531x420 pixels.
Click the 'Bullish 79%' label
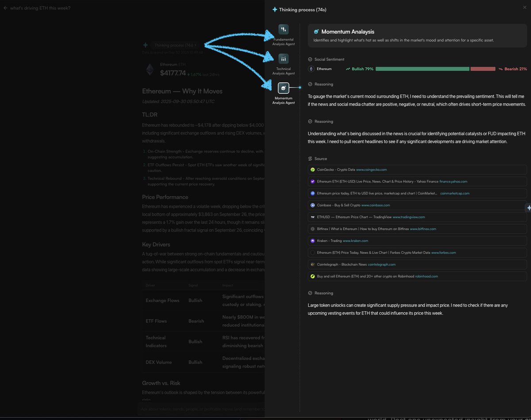click(x=362, y=69)
